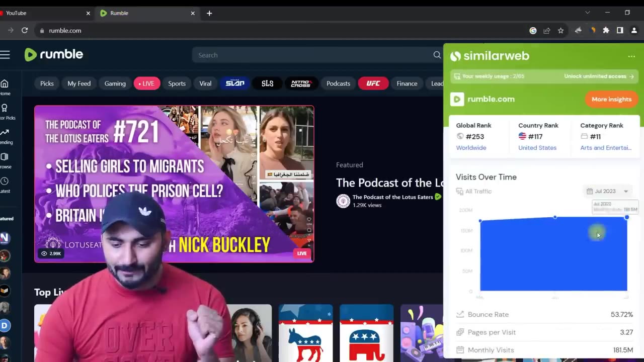Reload the page
The image size is (644, 362).
pyautogui.click(x=24, y=30)
